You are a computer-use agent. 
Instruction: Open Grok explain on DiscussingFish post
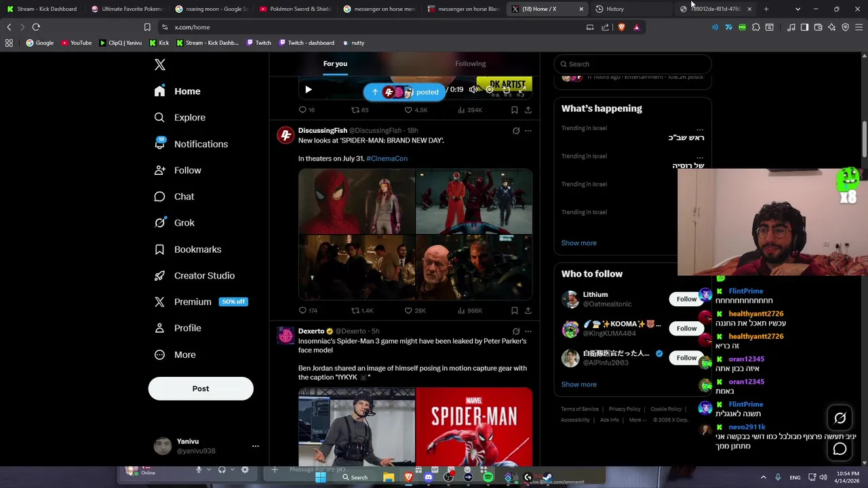[516, 131]
